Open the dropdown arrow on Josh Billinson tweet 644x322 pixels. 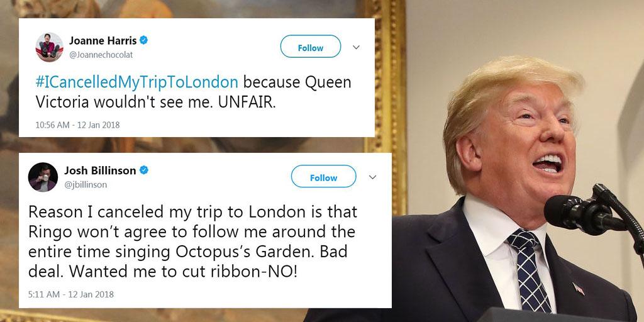coord(372,177)
